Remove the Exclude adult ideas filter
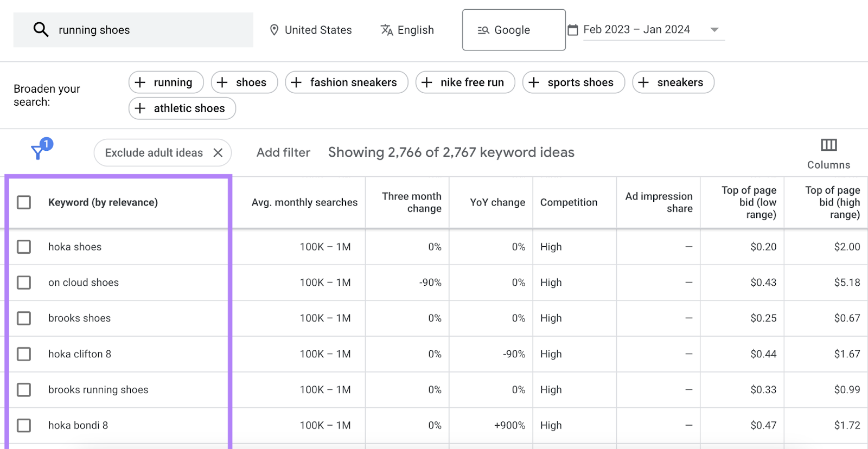This screenshot has height=449, width=868. pyautogui.click(x=218, y=153)
